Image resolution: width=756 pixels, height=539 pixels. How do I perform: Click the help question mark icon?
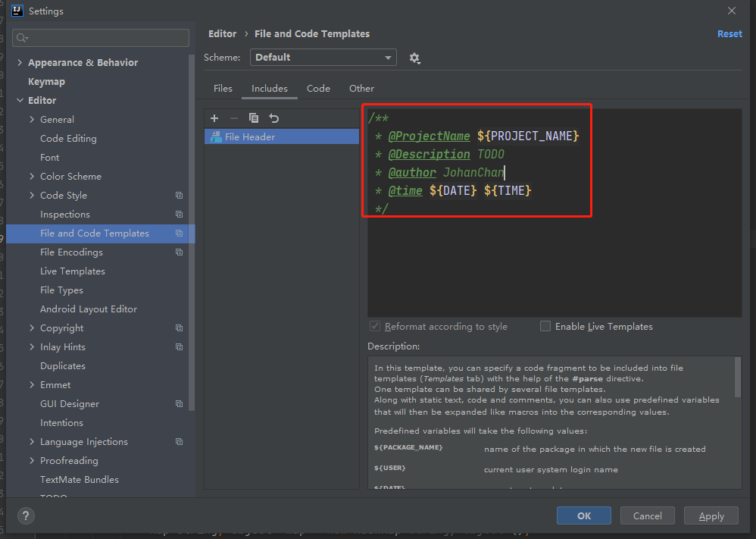click(x=25, y=515)
